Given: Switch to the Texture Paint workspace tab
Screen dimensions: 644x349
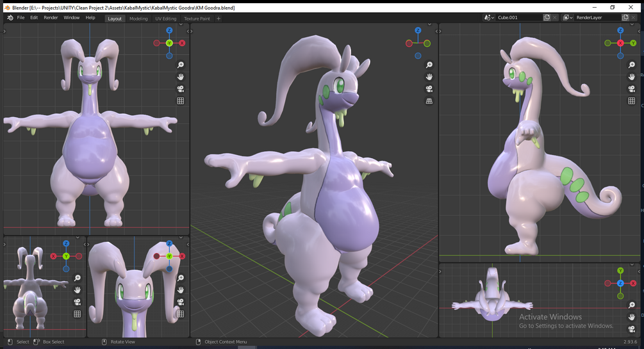Looking at the screenshot, I should tap(197, 19).
